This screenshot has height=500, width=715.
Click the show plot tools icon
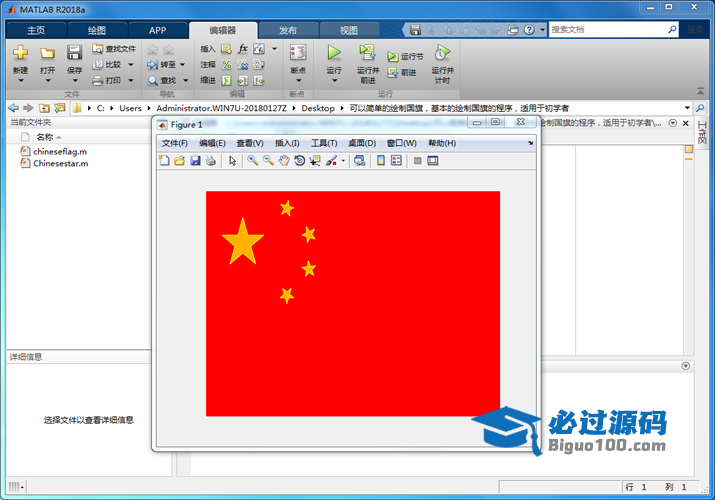click(433, 160)
